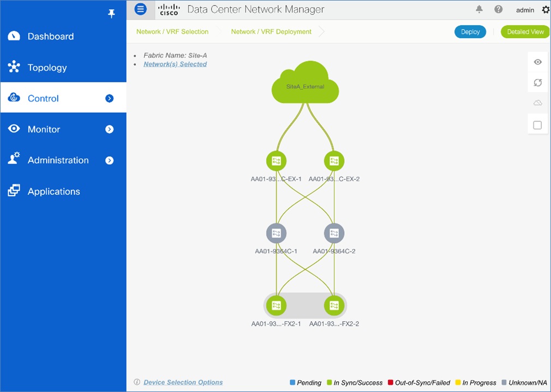Click the 'Data Center Network Manager' title

click(256, 9)
